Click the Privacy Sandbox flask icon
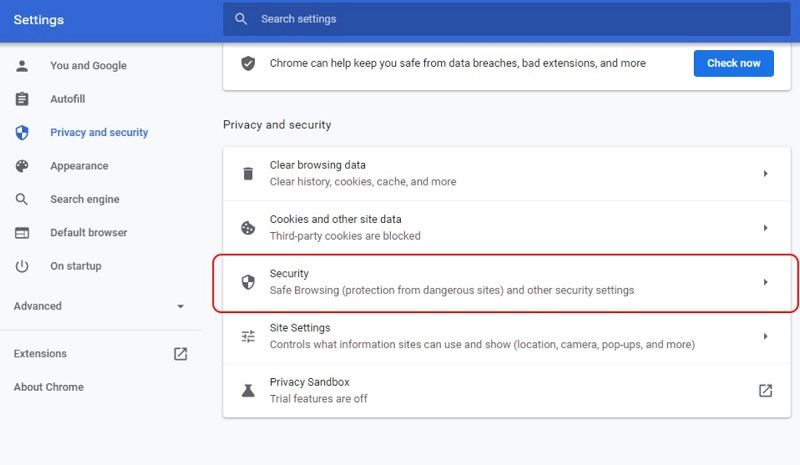This screenshot has width=800, height=465. pyautogui.click(x=248, y=390)
